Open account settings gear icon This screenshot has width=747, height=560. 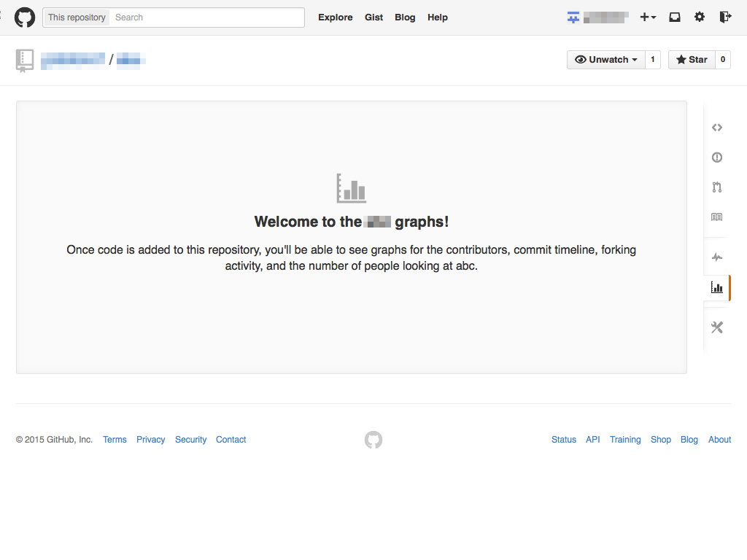point(700,17)
